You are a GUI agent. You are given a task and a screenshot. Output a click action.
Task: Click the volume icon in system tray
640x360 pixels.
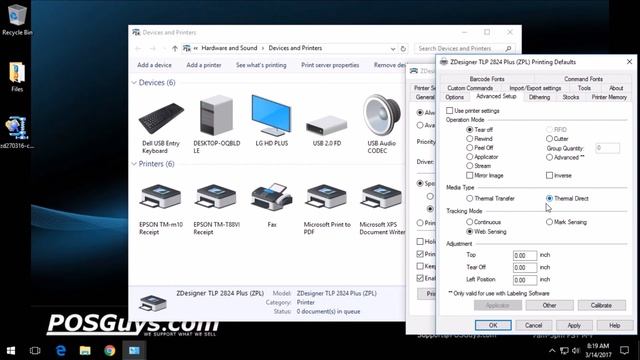coord(576,351)
